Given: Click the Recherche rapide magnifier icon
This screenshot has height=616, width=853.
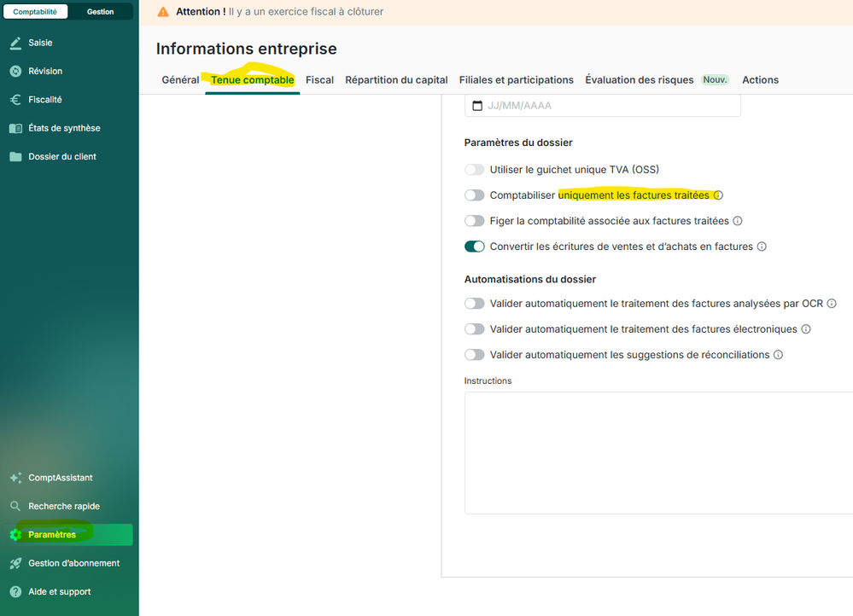Looking at the screenshot, I should [15, 507].
